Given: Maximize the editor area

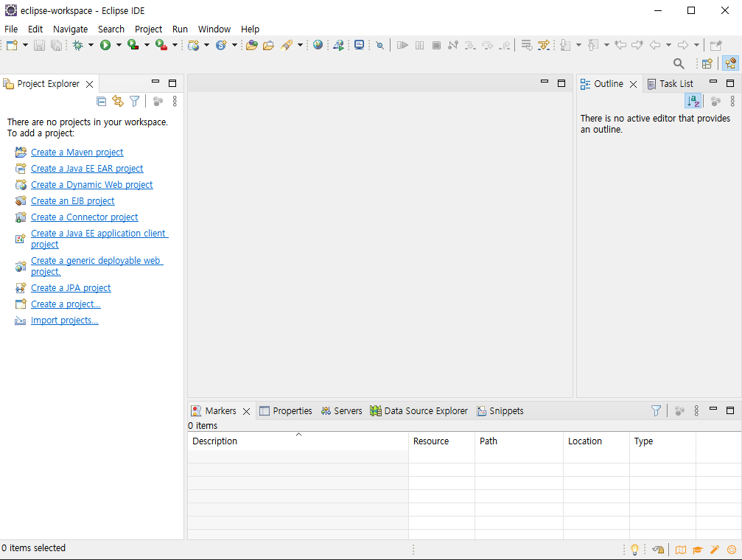Looking at the screenshot, I should click(x=561, y=83).
